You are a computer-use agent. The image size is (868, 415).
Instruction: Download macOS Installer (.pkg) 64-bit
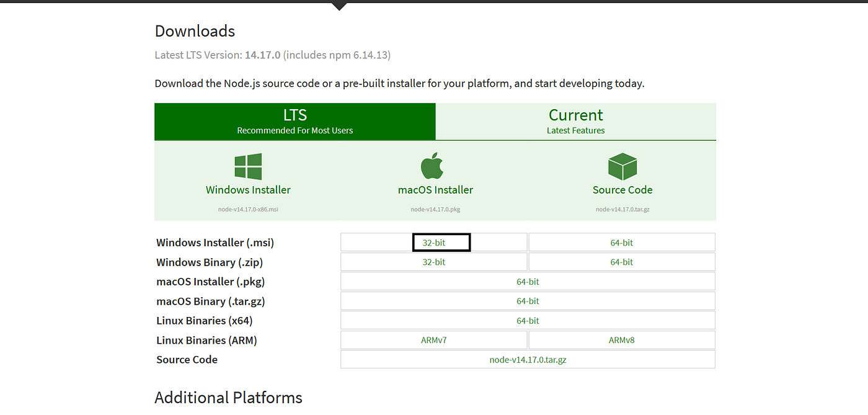[528, 282]
